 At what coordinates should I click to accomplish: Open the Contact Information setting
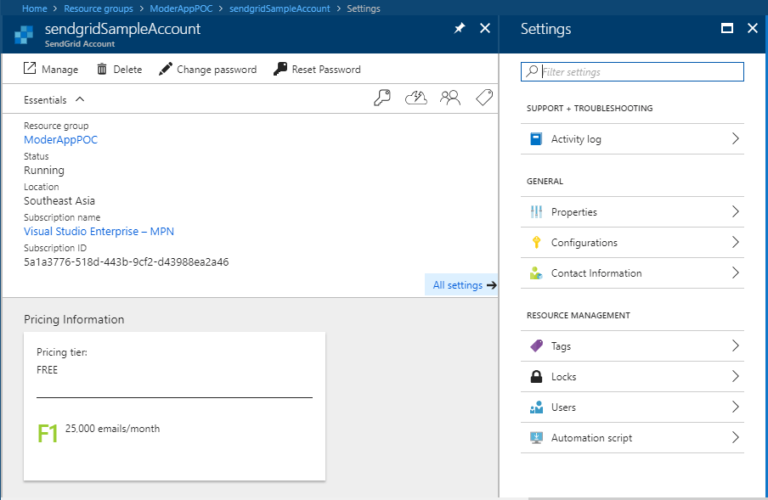632,273
